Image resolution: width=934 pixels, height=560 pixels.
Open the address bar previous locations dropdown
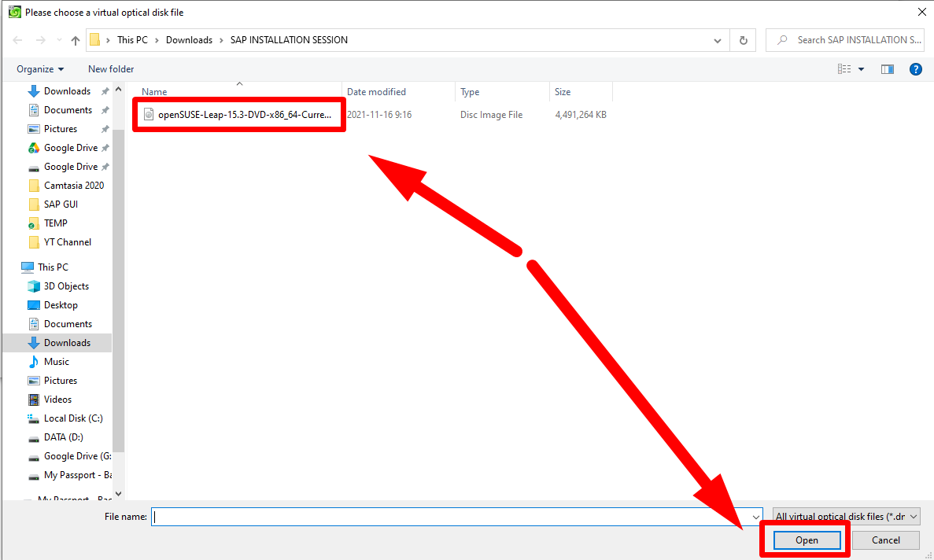(717, 40)
